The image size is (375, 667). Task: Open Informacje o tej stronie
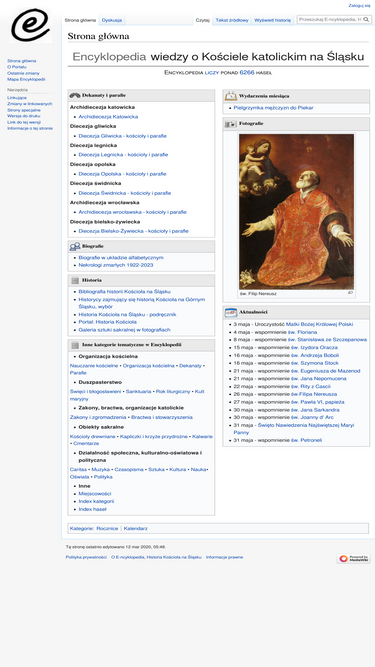point(30,128)
